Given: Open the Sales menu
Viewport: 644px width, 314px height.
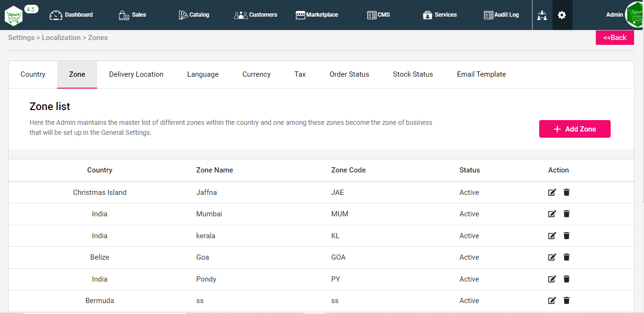Looking at the screenshot, I should (132, 15).
